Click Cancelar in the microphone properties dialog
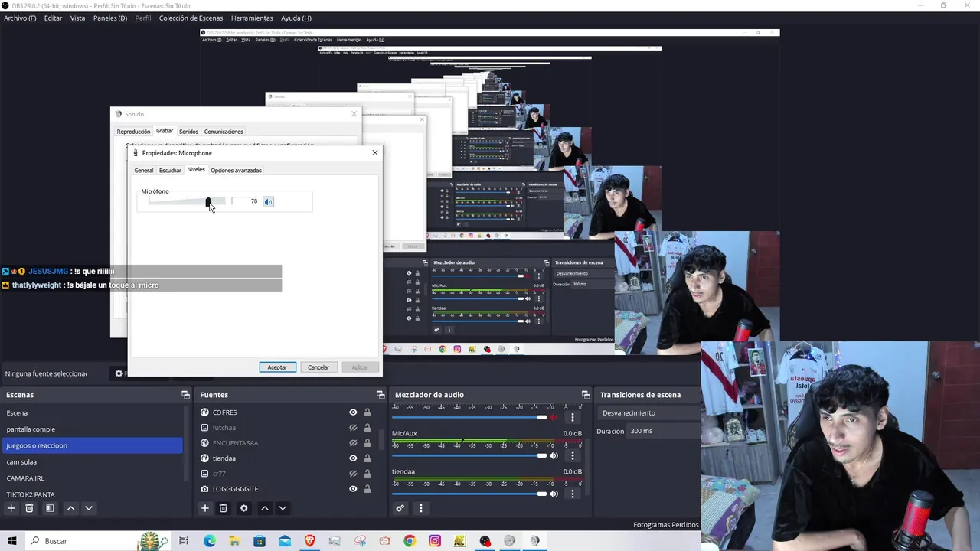 point(318,367)
